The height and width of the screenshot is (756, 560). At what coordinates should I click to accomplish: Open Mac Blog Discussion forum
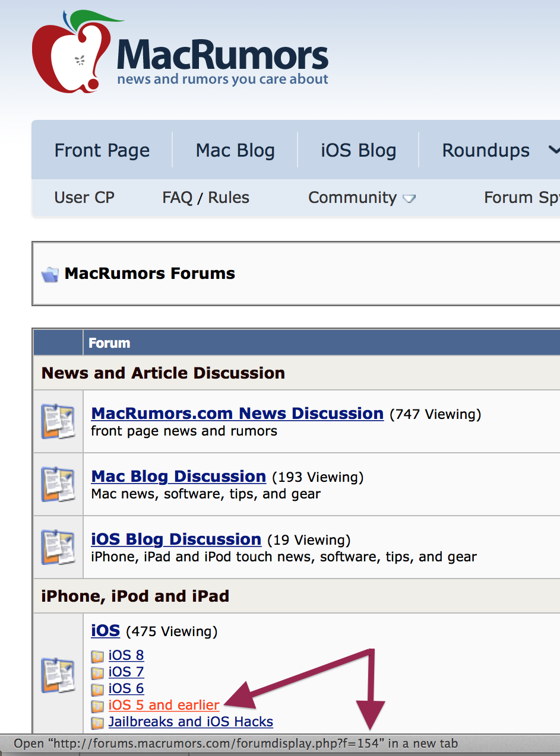[178, 476]
